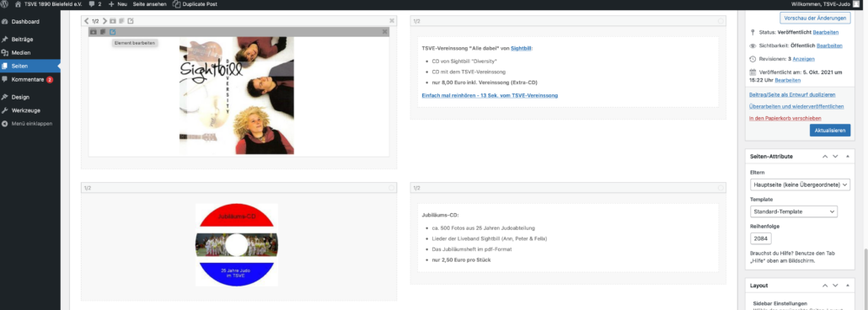The image size is (868, 310).
Task: Click the column duplicate icon in top toolbar row
Action: coord(122,21)
